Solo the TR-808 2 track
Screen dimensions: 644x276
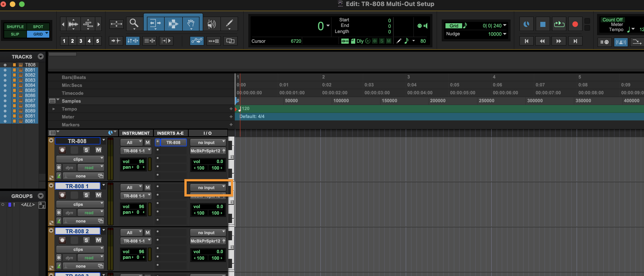[x=86, y=240]
